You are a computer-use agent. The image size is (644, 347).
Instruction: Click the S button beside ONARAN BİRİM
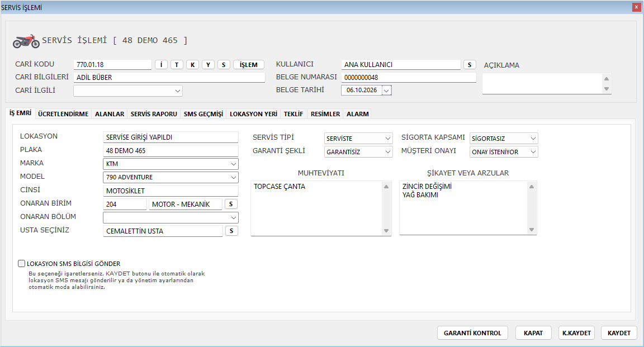click(231, 204)
